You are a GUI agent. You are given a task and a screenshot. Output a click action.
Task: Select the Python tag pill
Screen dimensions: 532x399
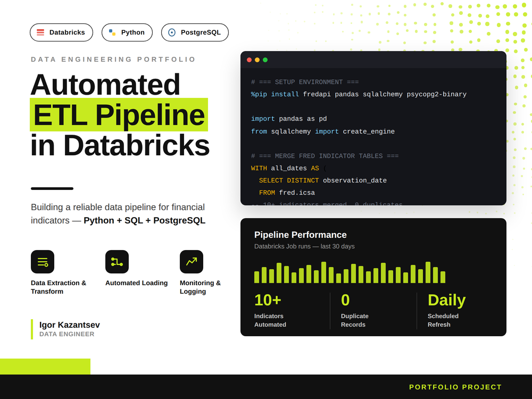click(x=127, y=32)
